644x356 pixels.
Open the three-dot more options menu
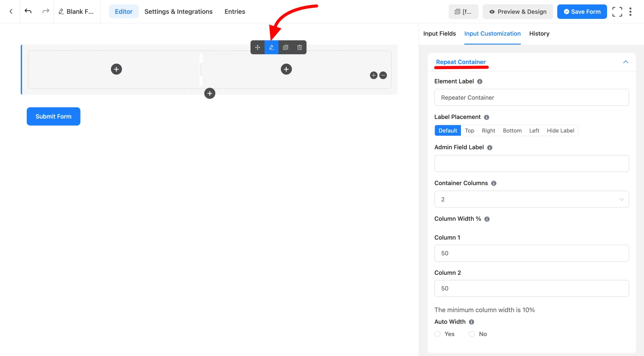[630, 12]
